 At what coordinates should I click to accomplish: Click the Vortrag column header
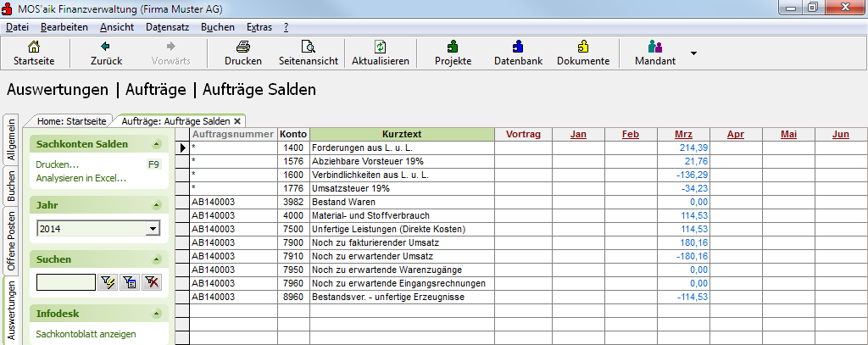point(523,134)
